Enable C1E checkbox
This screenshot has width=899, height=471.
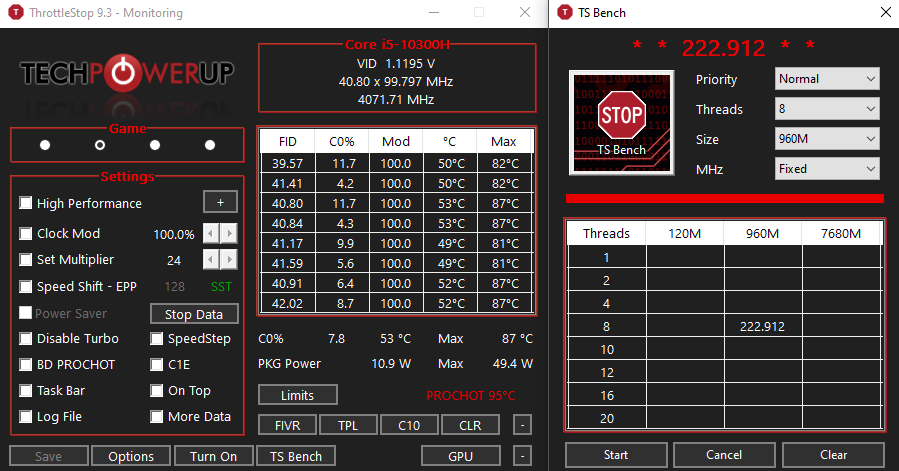157,364
